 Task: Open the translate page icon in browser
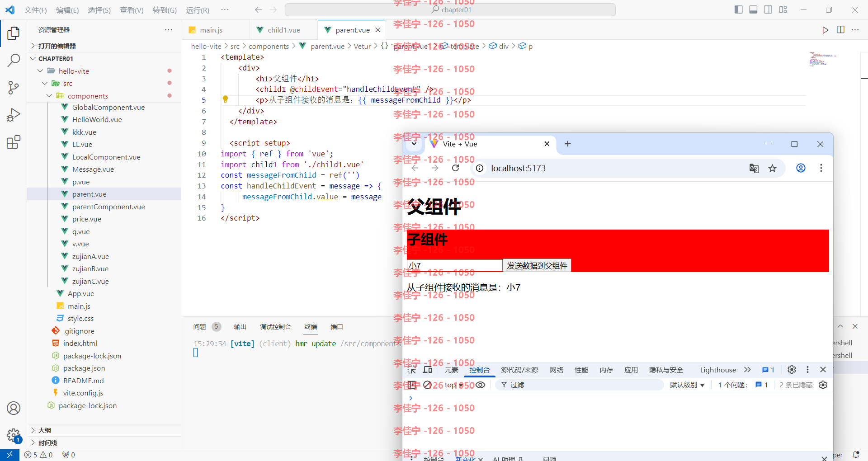coord(754,168)
